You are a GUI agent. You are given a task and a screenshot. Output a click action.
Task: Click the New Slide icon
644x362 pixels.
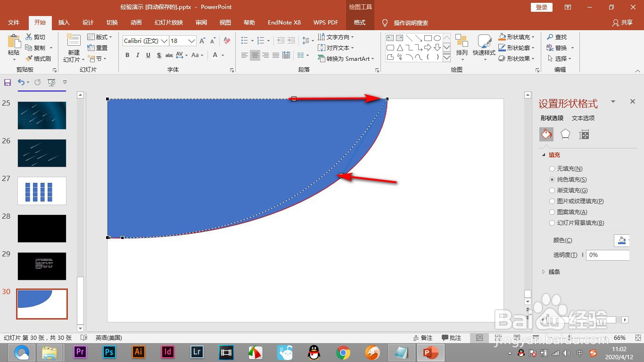coord(74,41)
